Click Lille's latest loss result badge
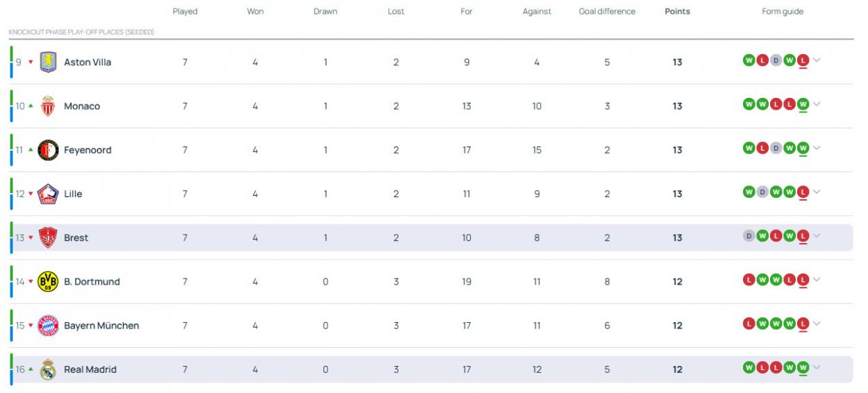The width and height of the screenshot is (868, 393). tap(803, 192)
